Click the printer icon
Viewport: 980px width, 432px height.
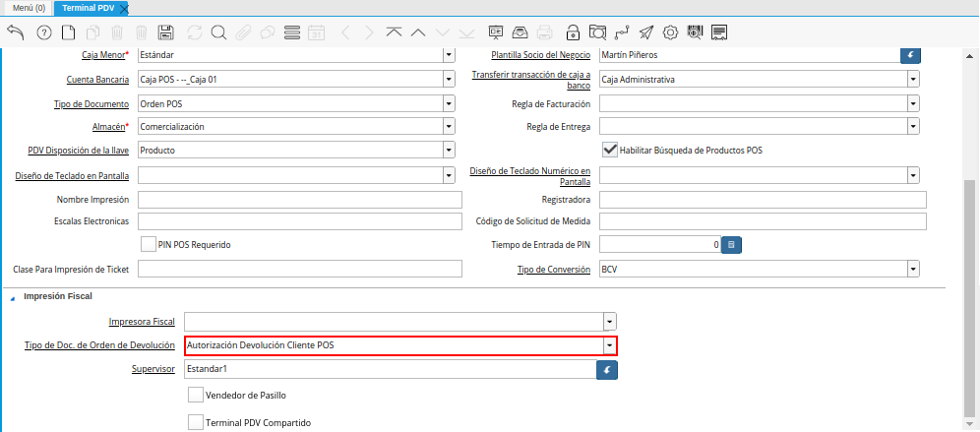(x=544, y=32)
